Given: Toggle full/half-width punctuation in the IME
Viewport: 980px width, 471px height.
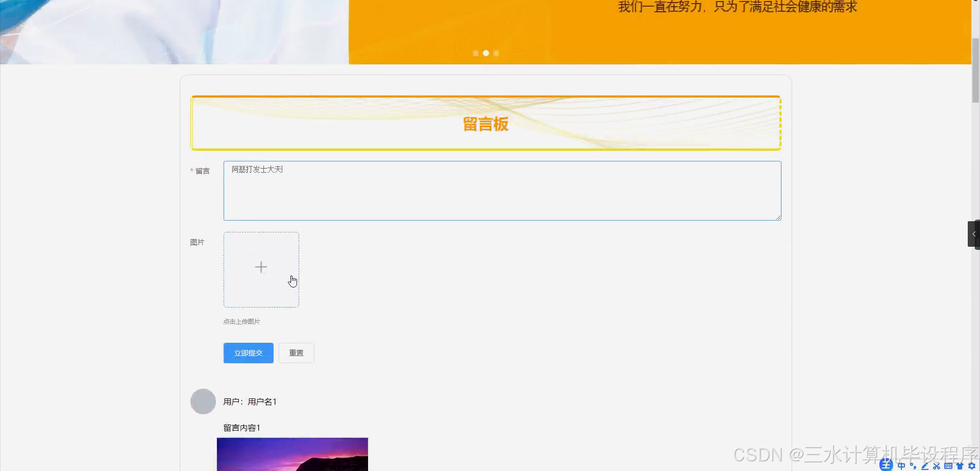Looking at the screenshot, I should [x=913, y=465].
